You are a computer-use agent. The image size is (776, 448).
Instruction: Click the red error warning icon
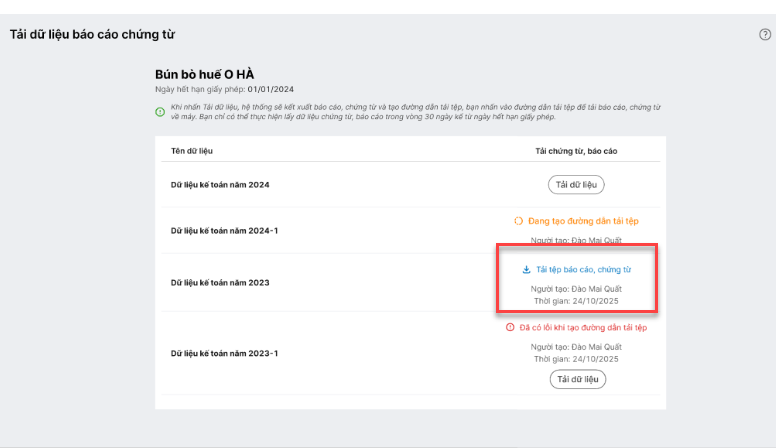(x=511, y=327)
